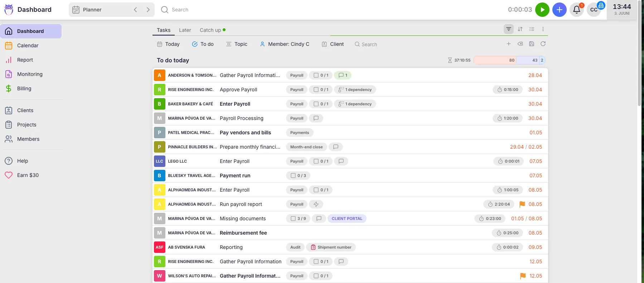The height and width of the screenshot is (283, 644).
Task: Click the filter icon above the task list
Action: pyautogui.click(x=508, y=29)
